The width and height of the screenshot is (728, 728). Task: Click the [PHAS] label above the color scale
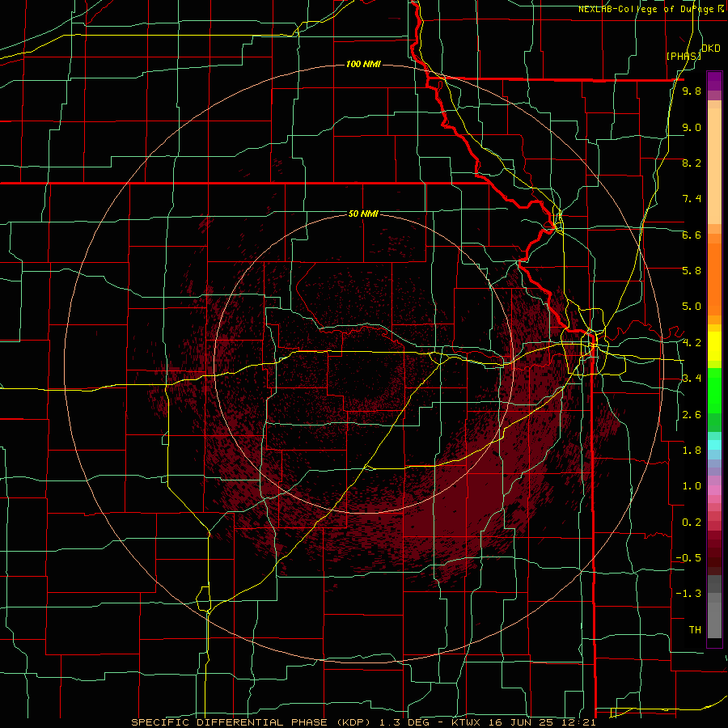(x=684, y=57)
